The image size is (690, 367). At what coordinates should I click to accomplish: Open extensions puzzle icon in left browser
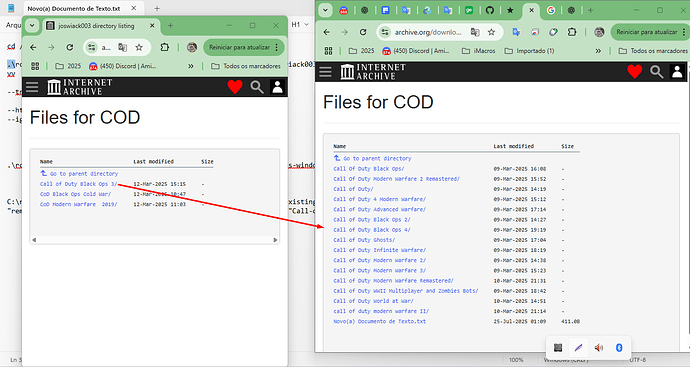click(165, 47)
